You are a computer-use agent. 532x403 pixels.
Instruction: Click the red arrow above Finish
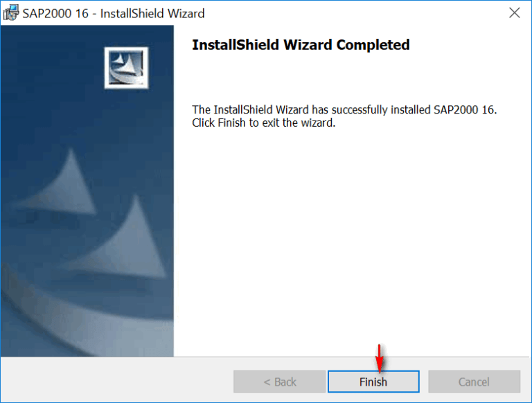coord(380,358)
